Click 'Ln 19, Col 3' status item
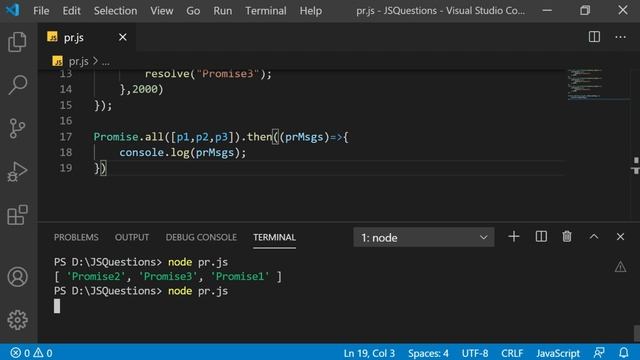The image size is (640, 360). 369,353
